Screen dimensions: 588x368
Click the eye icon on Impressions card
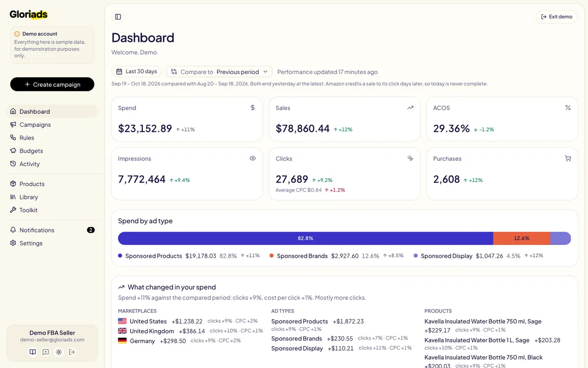click(x=253, y=158)
